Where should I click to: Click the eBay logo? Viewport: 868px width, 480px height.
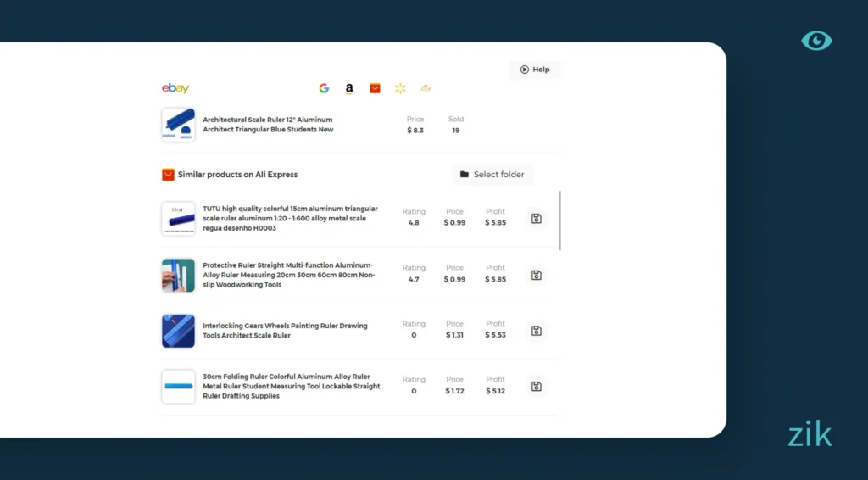[x=175, y=88]
